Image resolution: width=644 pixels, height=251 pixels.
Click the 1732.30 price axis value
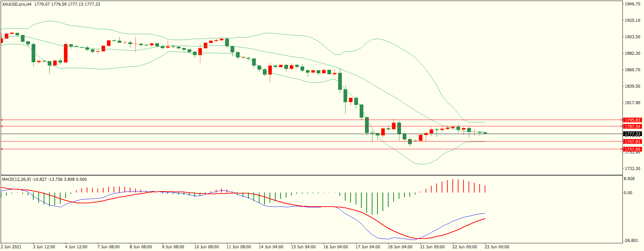632,169
